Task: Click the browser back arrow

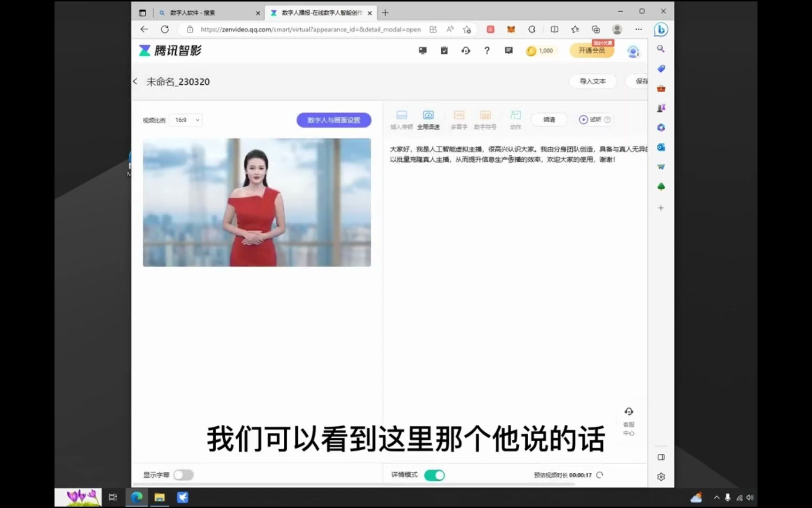Action: click(x=144, y=29)
